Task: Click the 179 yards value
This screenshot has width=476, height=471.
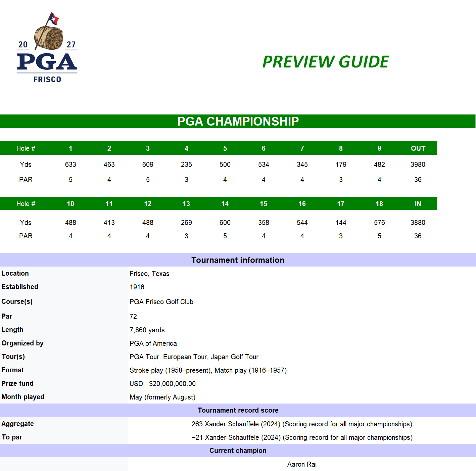Action: coord(341,164)
